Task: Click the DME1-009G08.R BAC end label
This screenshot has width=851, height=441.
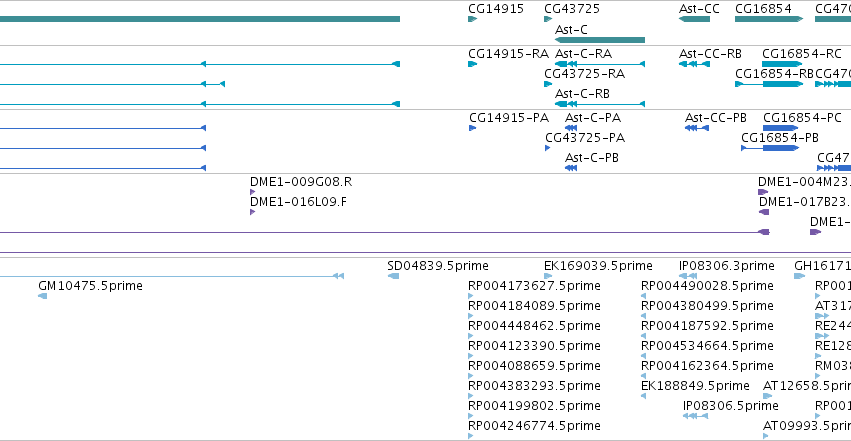Action: [301, 182]
